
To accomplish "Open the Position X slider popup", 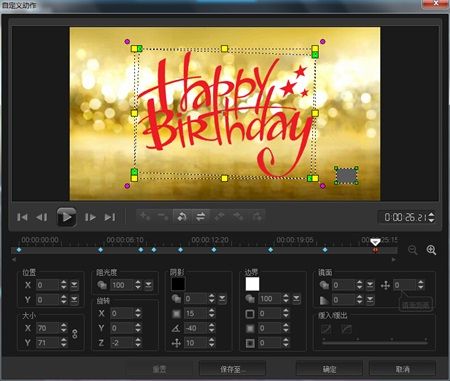I will [74, 285].
